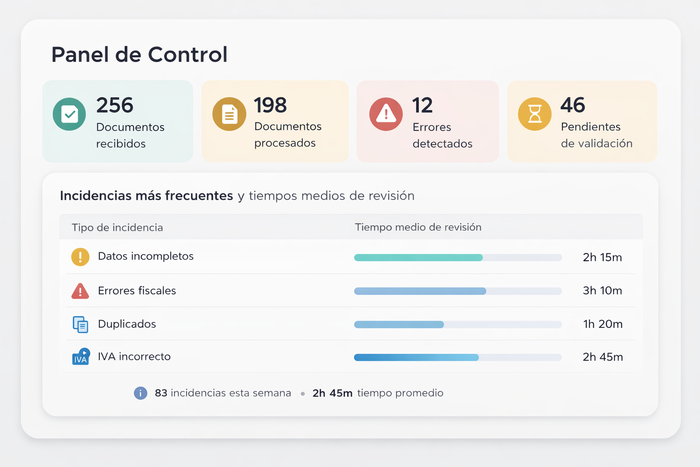Screen dimensions: 700x467
Task: Click the 2h 45m tiempo promedio summary
Action: point(378,393)
